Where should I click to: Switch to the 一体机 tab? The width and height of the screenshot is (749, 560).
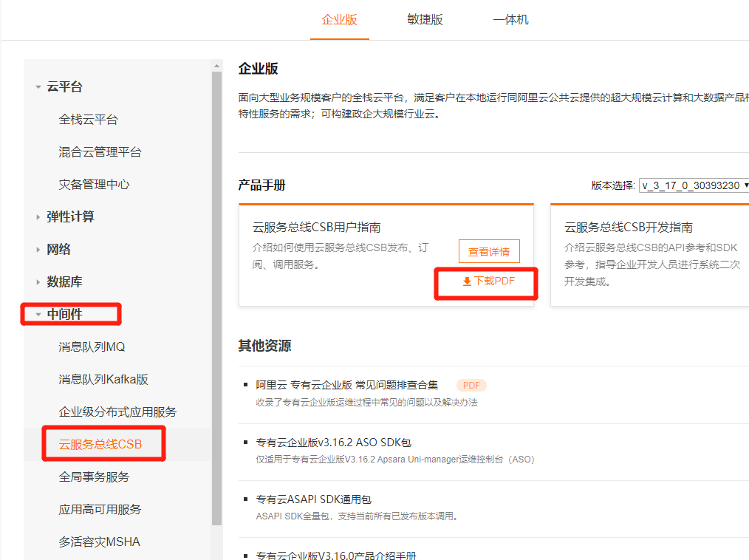(510, 20)
